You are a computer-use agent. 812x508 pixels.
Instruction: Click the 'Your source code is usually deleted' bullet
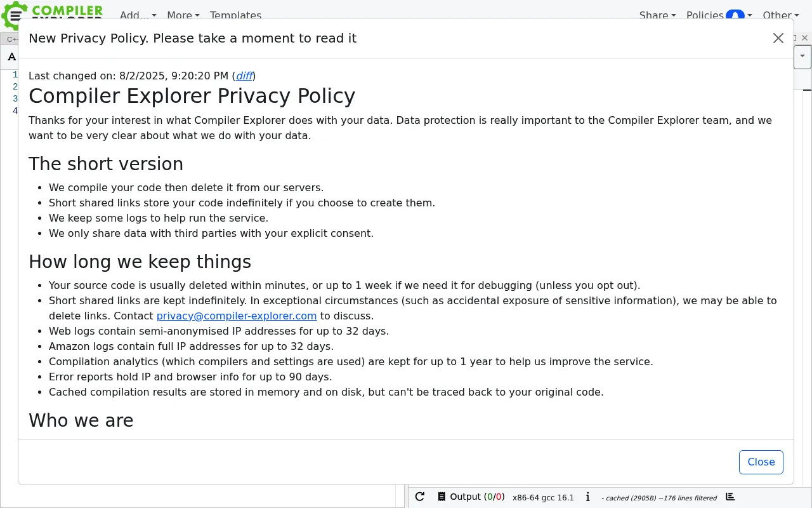(x=344, y=285)
